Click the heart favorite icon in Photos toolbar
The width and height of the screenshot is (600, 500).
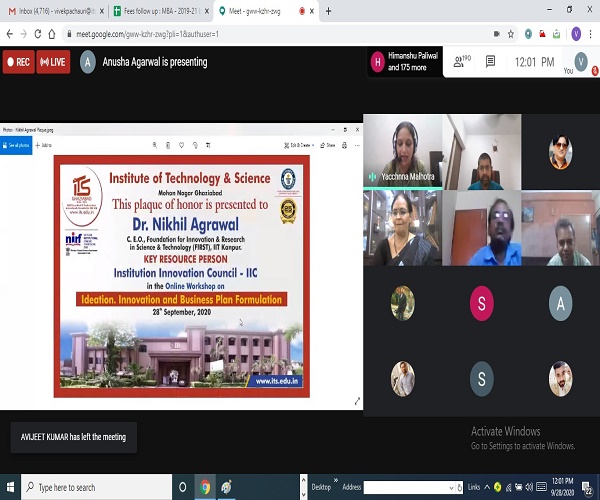point(181,145)
